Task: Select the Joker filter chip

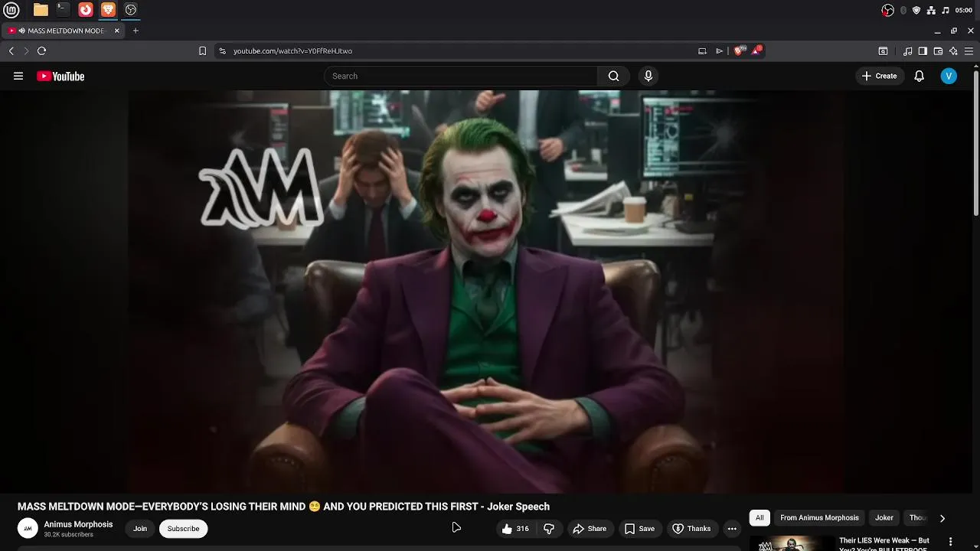Action: pyautogui.click(x=884, y=518)
